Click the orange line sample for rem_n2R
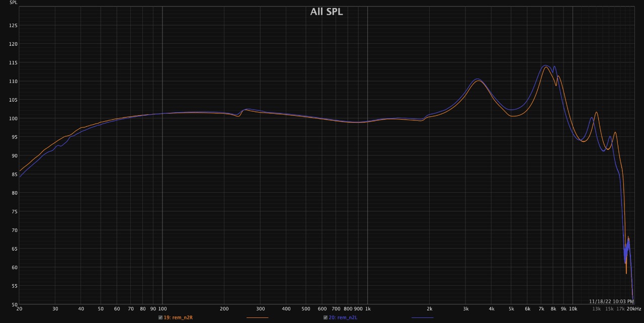Screen dimensions: 644x323 pyautogui.click(x=257, y=317)
